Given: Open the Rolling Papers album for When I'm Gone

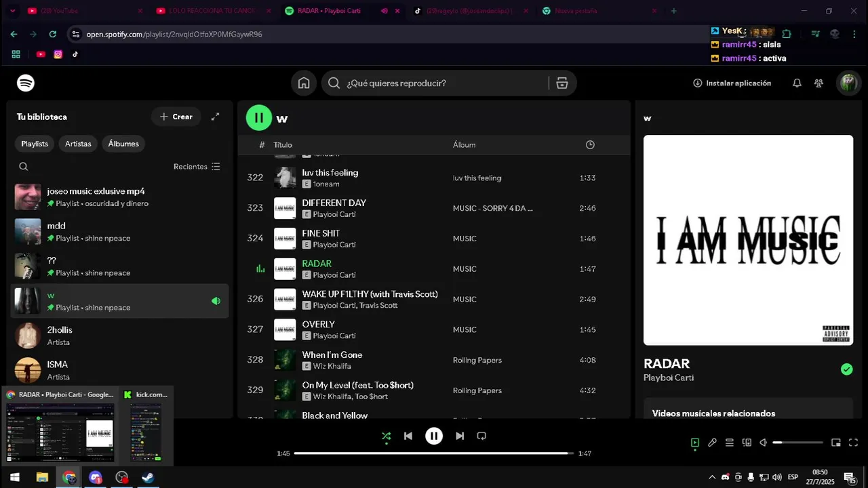Looking at the screenshot, I should [477, 360].
